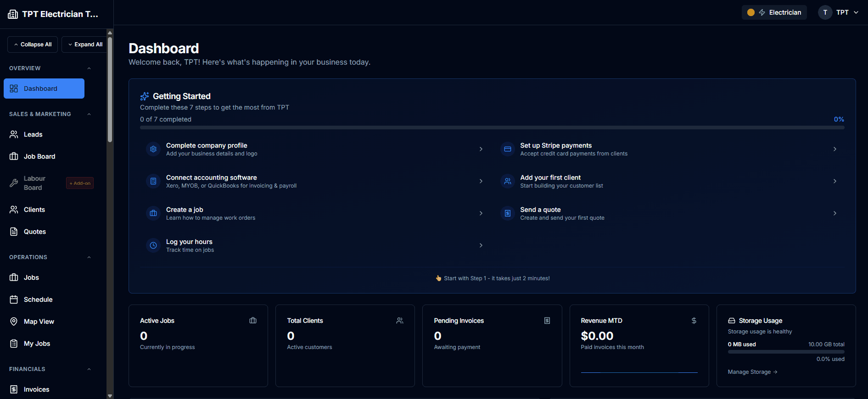Click the Revenue MTD chart line
The height and width of the screenshot is (399, 868).
(x=639, y=372)
